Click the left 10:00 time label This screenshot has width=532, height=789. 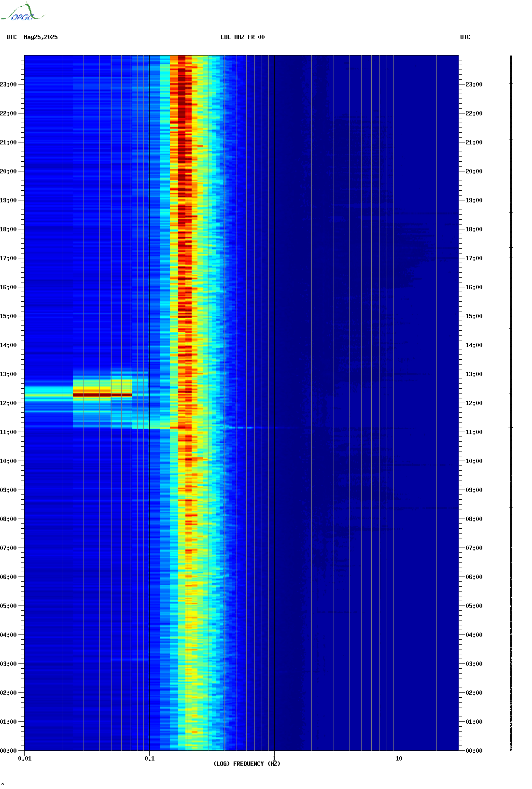[8, 461]
